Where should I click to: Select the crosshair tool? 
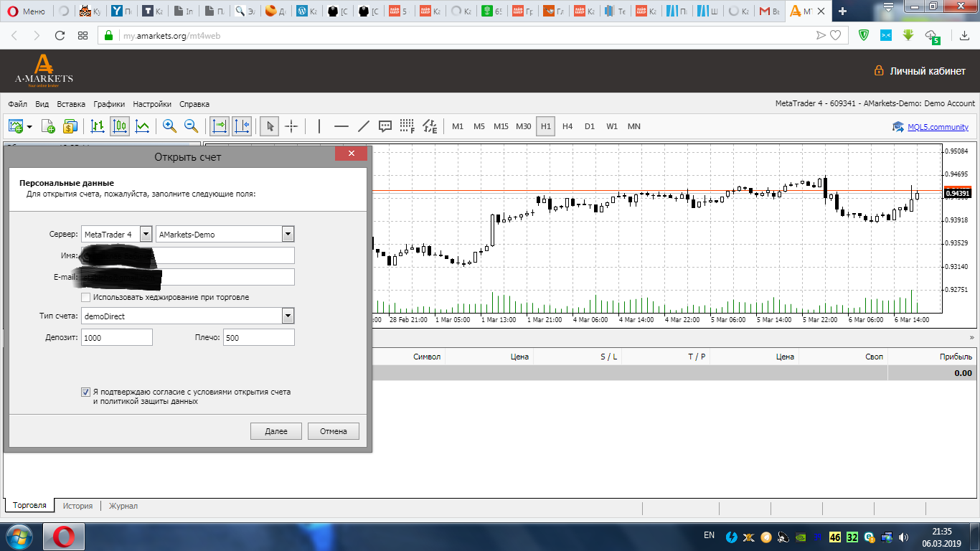[291, 126]
